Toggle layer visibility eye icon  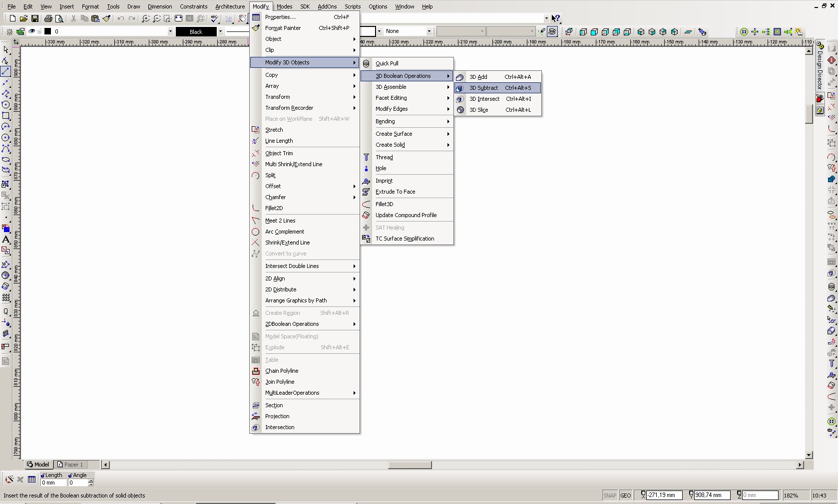[31, 31]
